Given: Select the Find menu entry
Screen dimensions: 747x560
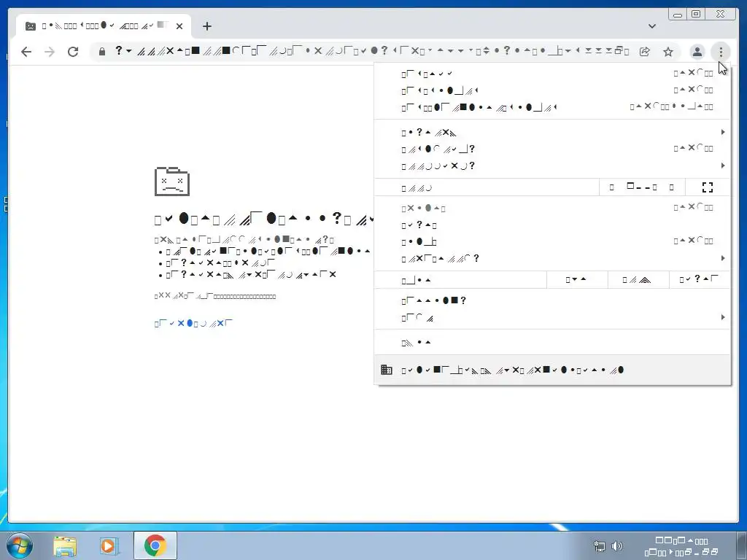Looking at the screenshot, I should point(552,241).
